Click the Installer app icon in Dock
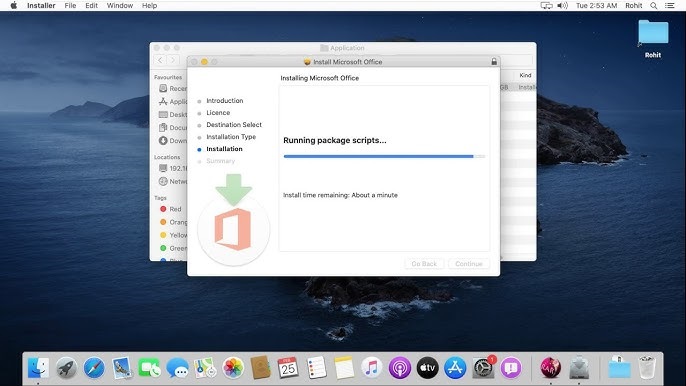Screen dimensions: 686x386 (x=579, y=368)
